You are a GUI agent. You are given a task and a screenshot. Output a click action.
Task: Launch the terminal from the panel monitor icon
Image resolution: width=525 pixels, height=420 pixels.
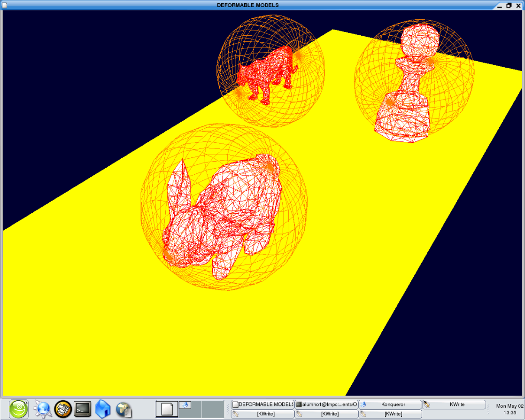pos(83,409)
